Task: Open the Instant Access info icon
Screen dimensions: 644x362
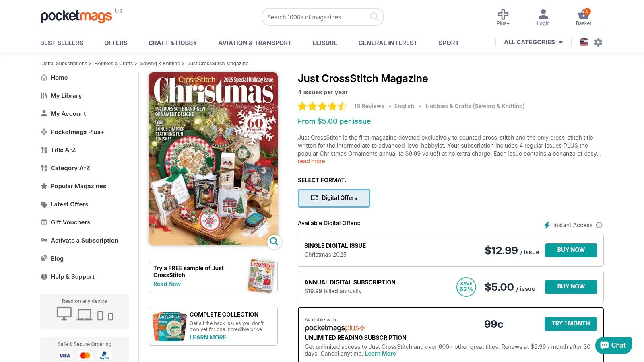Action: click(x=599, y=225)
